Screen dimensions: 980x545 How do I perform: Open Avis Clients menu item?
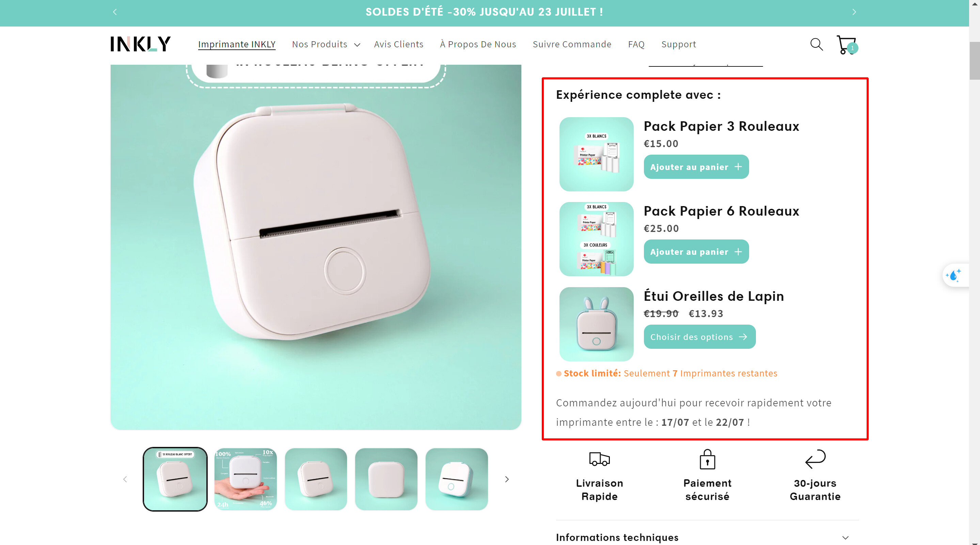398,45
